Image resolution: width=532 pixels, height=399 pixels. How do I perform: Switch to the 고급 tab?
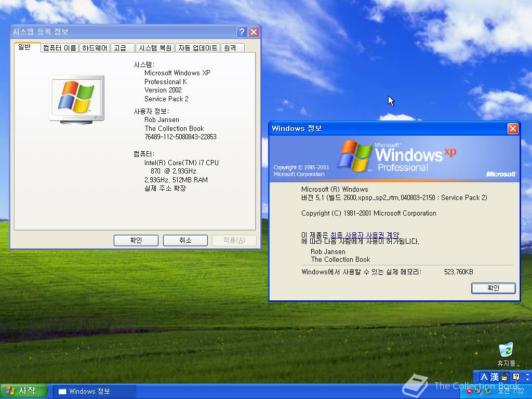click(x=123, y=48)
